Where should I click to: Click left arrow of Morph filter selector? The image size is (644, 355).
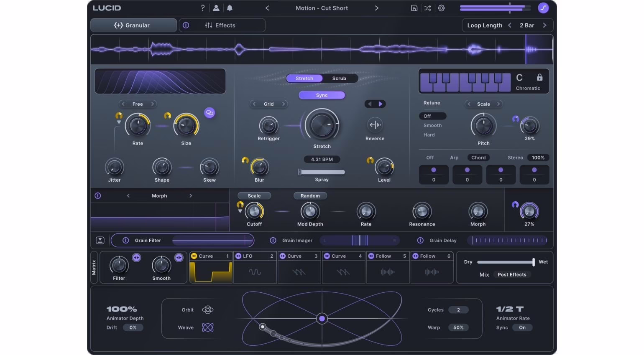[x=128, y=195]
